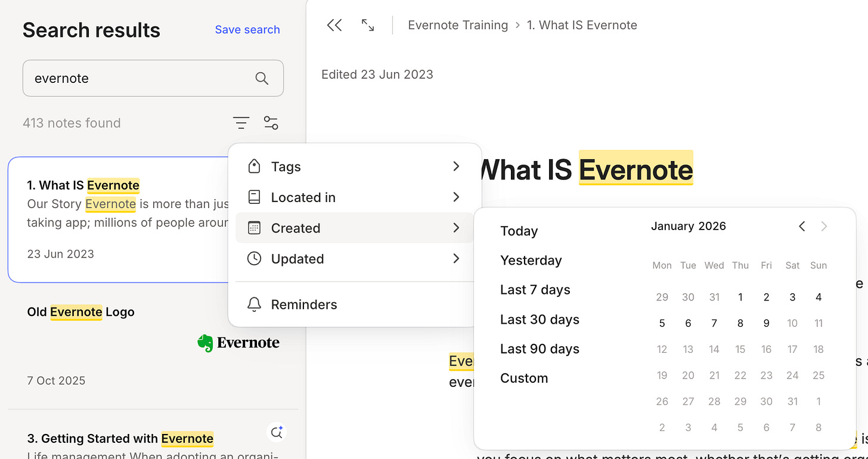Click the clock icon beside Updated
Screen dimensions: 868x459
(254, 259)
